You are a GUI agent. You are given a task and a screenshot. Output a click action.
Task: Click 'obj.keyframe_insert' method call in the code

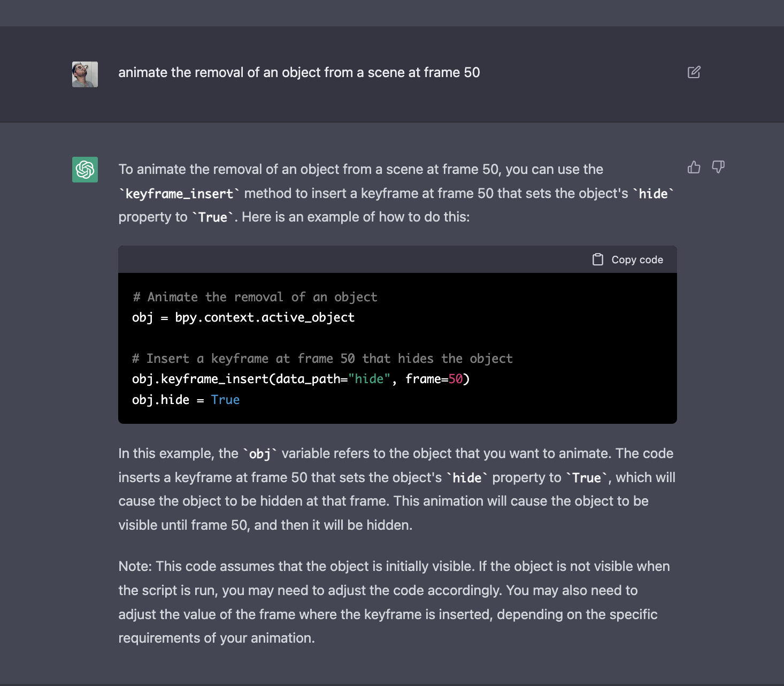pyautogui.click(x=201, y=379)
